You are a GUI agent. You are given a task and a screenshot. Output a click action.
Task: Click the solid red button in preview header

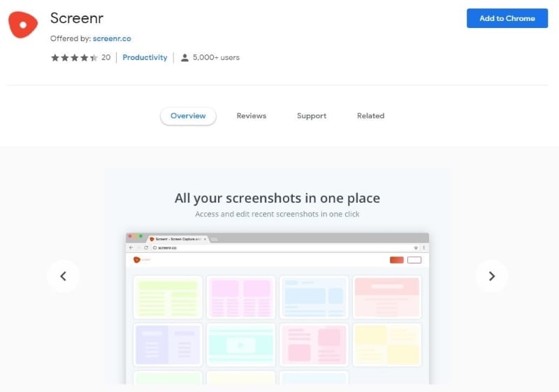(x=396, y=260)
